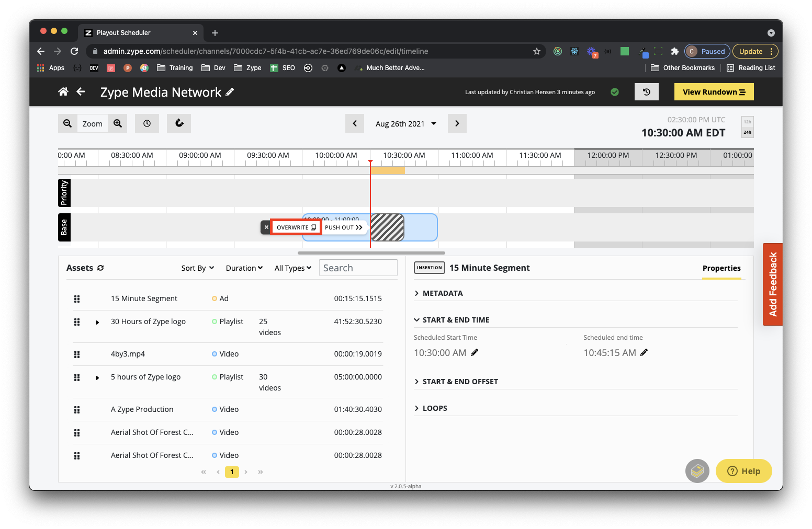The height and width of the screenshot is (529, 812).
Task: Zoom in the timeline
Action: pyautogui.click(x=118, y=123)
